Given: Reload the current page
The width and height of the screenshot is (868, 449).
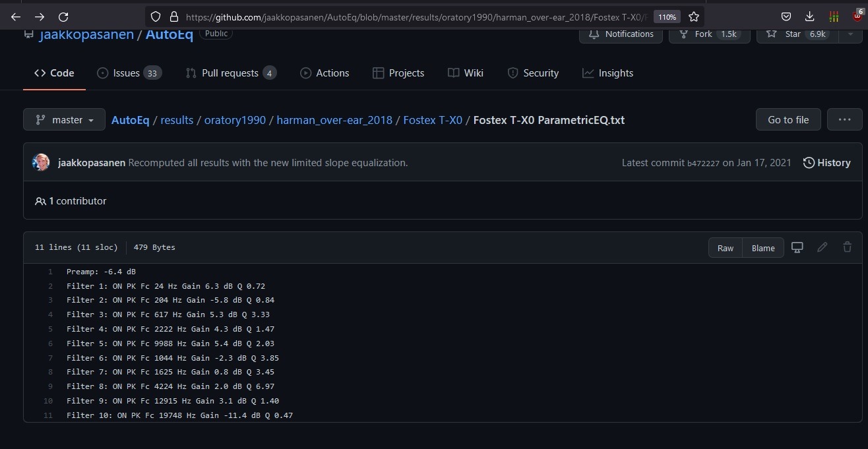Looking at the screenshot, I should (63, 16).
